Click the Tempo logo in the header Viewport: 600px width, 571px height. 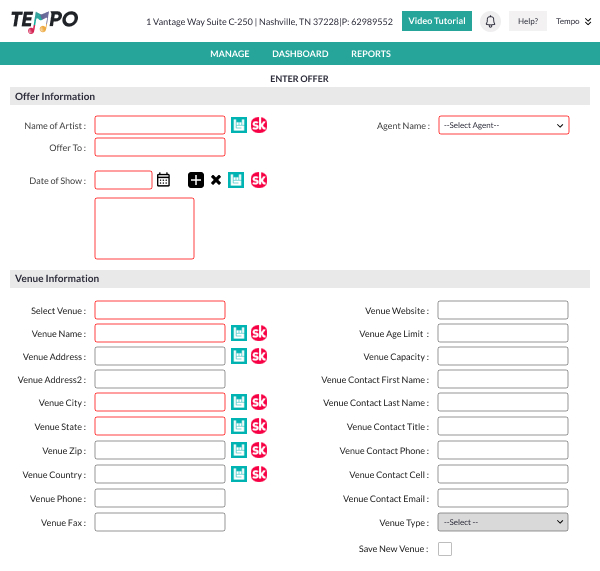coord(45,21)
